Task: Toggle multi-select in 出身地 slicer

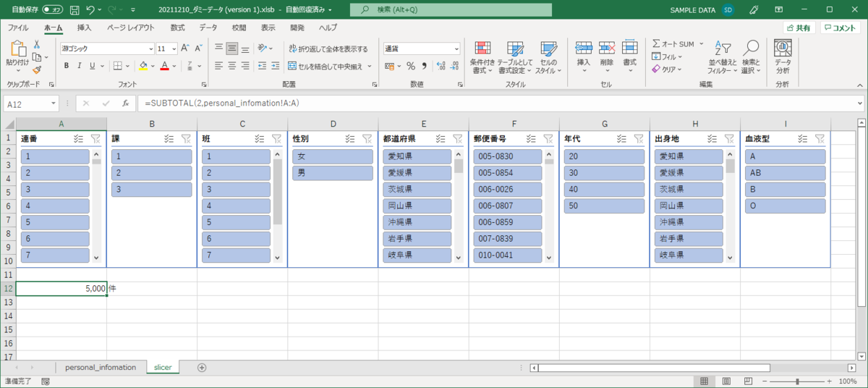Action: tap(712, 138)
